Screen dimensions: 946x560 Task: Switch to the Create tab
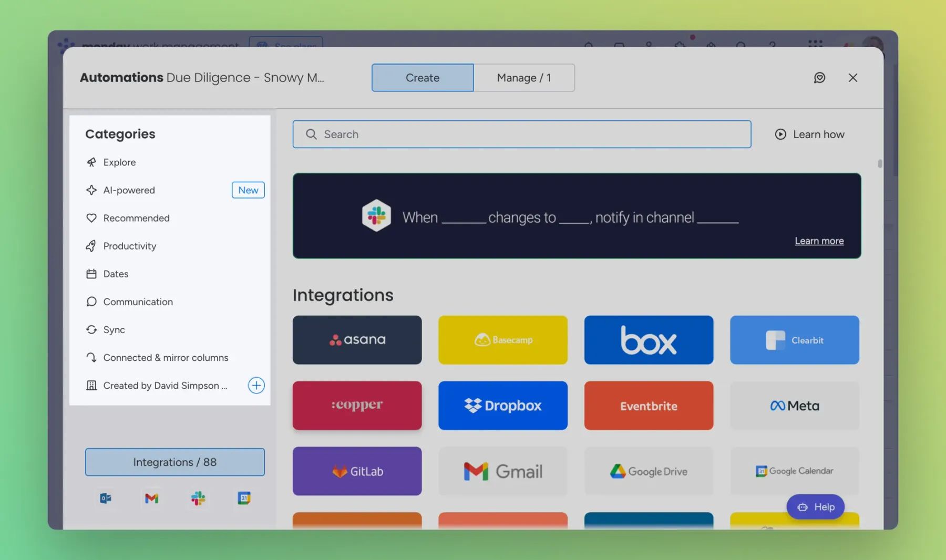[421, 77]
